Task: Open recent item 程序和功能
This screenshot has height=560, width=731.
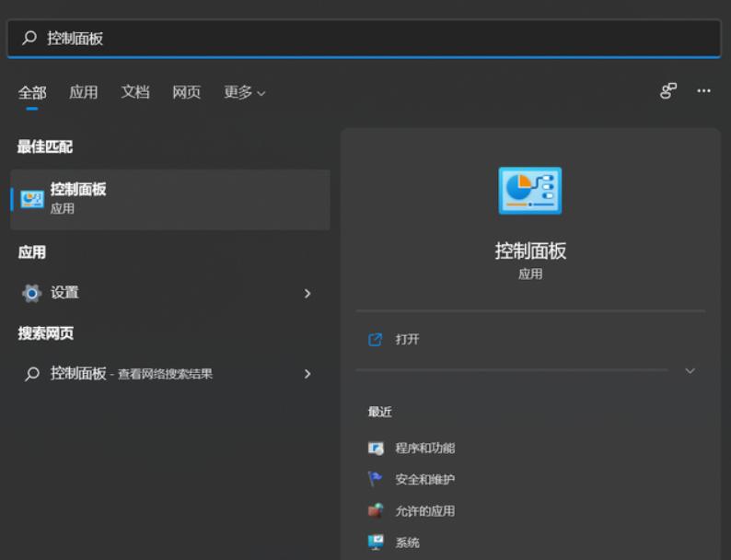Action: pyautogui.click(x=425, y=449)
